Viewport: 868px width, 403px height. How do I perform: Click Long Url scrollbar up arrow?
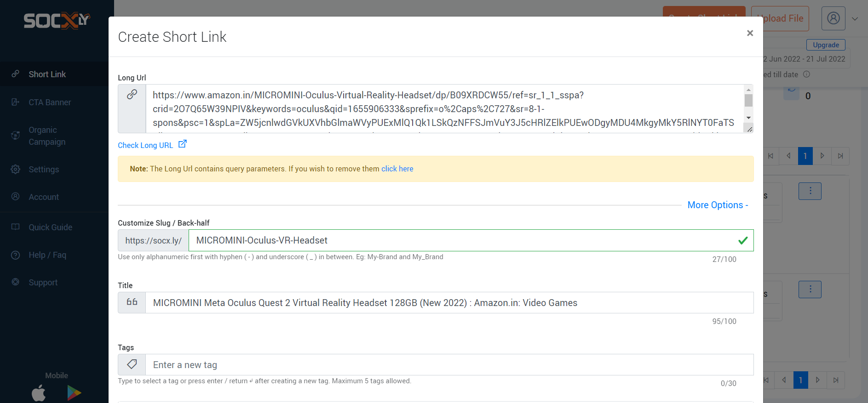click(748, 90)
